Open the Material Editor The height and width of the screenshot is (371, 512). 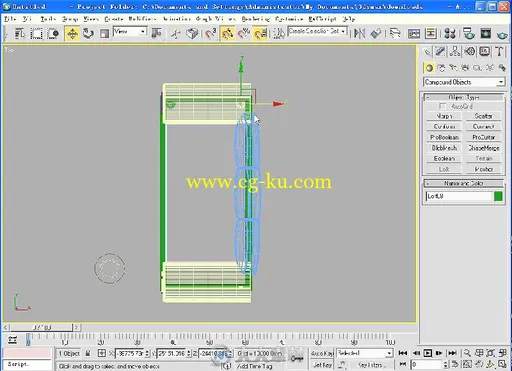coord(450,33)
